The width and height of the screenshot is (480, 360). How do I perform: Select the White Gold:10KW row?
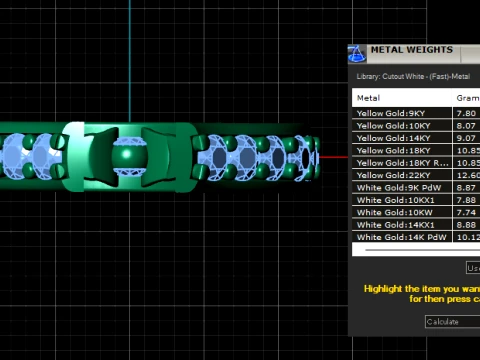pos(416,212)
